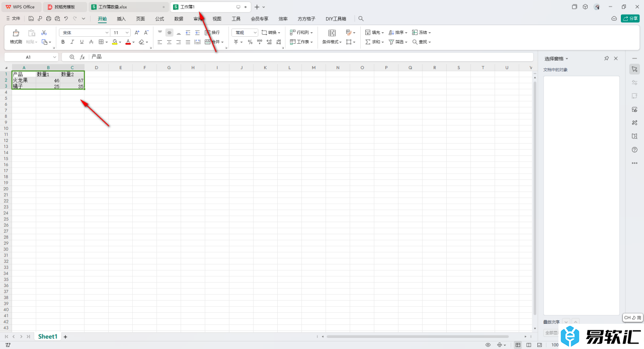Open the File (文件) menu
Viewport: 644px width, 349px height.
click(13, 19)
